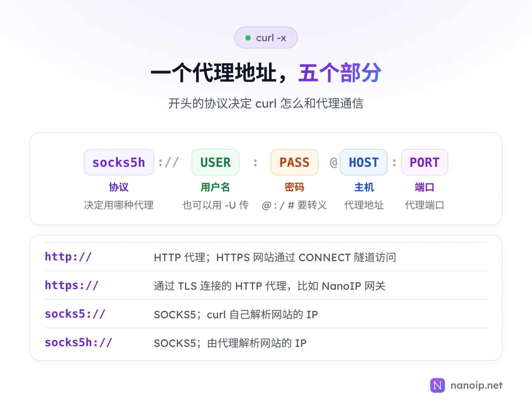Click the purple N logo icon
Screen dimensions: 532x410
point(437,385)
